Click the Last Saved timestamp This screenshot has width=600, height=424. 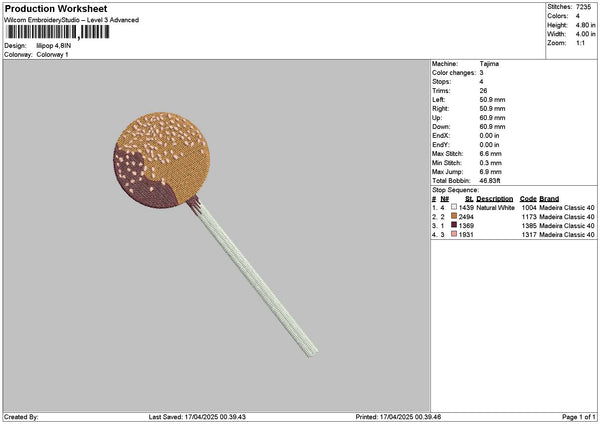click(x=197, y=417)
